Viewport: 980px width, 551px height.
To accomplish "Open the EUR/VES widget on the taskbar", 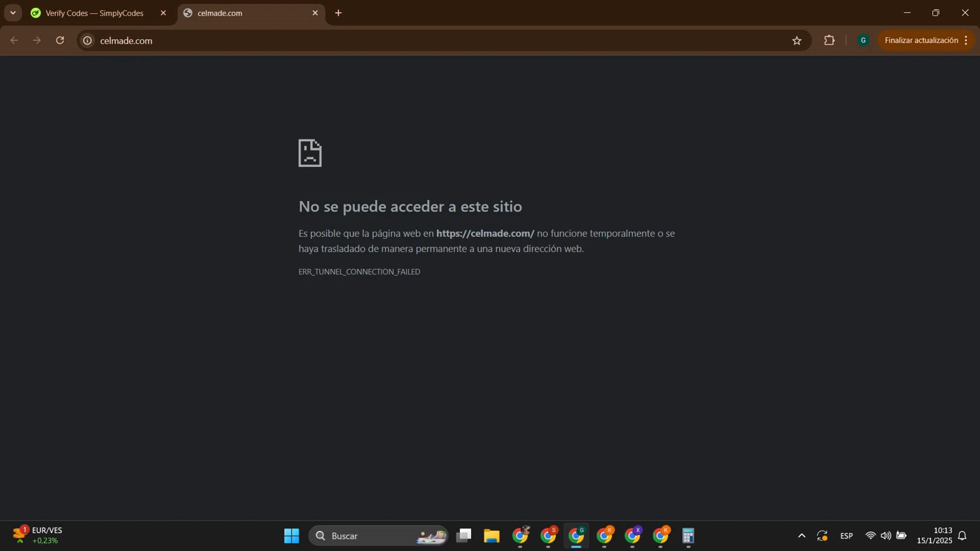I will tap(38, 535).
